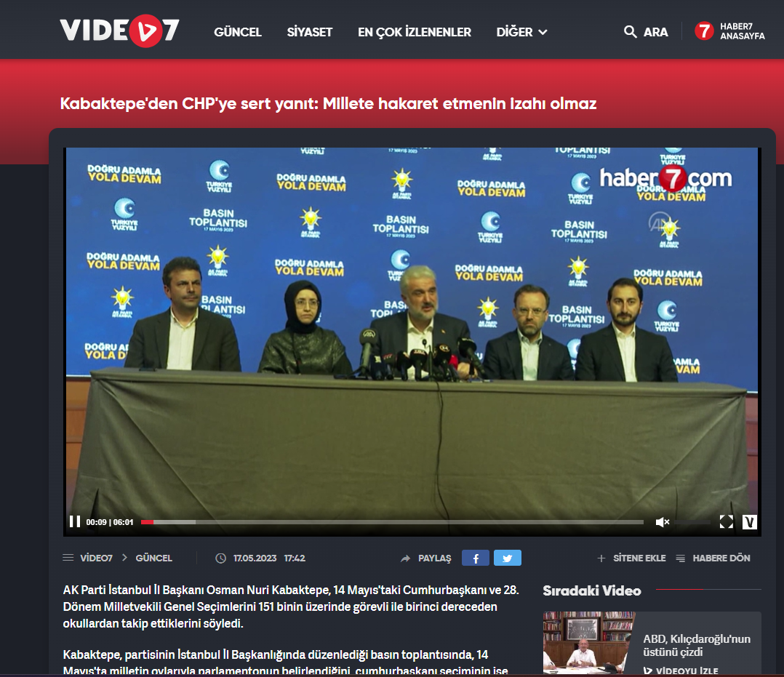Seek along the video progress bar
Image resolution: width=784 pixels, height=677 pixels.
[393, 522]
